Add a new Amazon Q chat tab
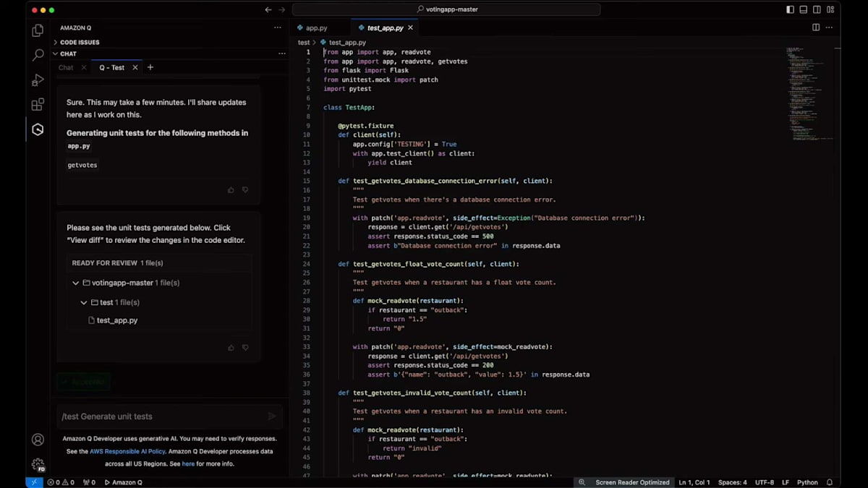Screen dimensions: 868x488 150,67
